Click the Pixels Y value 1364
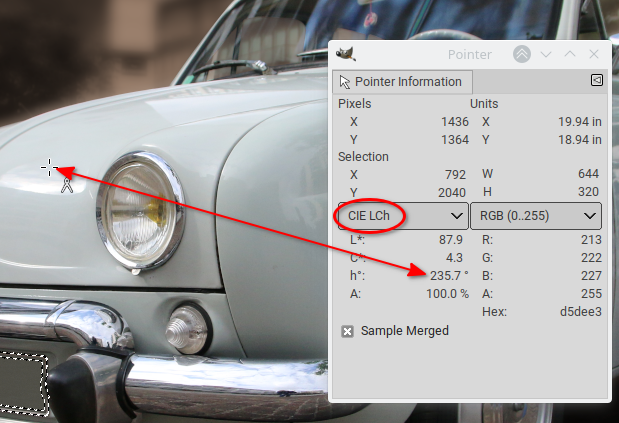This screenshot has width=619, height=423. point(455,140)
